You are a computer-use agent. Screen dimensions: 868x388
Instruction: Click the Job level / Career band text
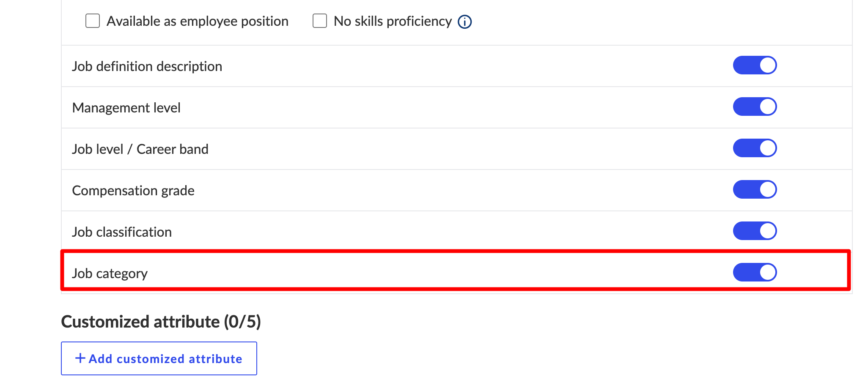click(x=140, y=149)
